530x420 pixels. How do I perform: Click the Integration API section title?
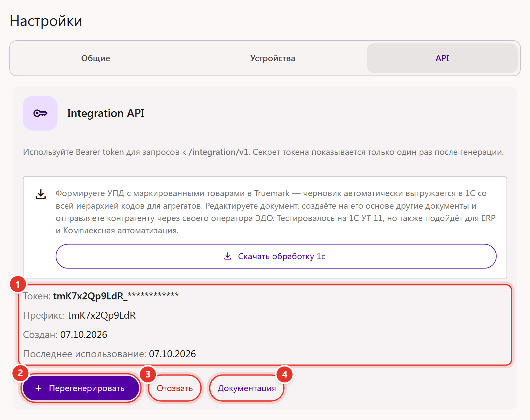pyautogui.click(x=106, y=113)
